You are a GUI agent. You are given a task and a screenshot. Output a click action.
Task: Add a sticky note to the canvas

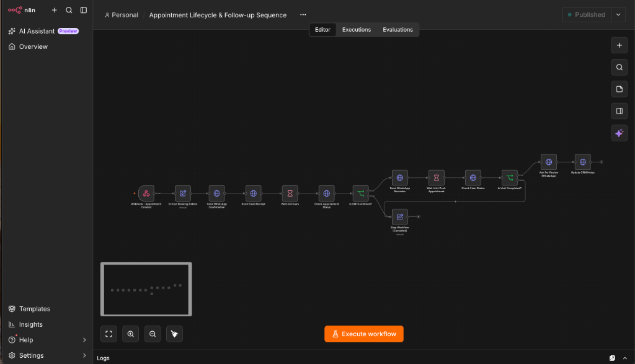point(619,89)
